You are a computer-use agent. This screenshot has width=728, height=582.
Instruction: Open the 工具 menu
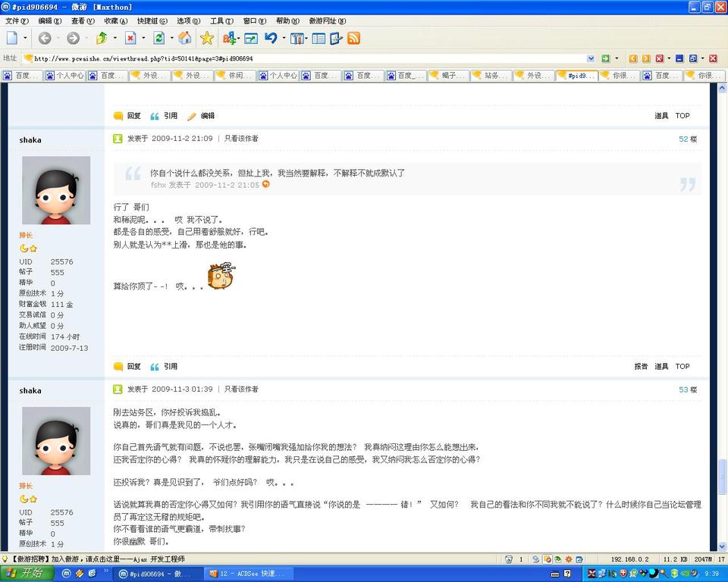[221, 21]
